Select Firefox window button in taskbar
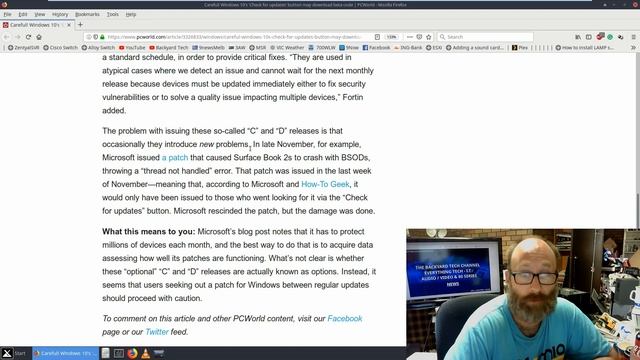Screen dimensions: 640x360 tap(65, 353)
